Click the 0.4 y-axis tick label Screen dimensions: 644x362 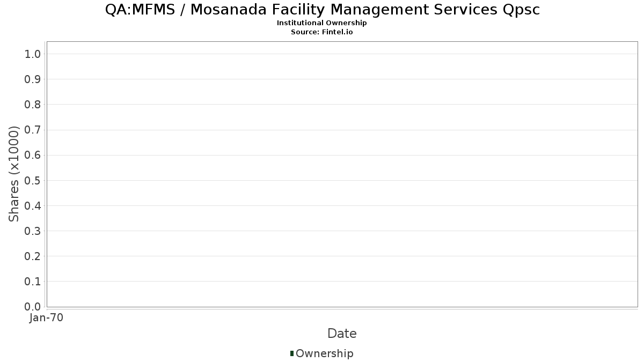tap(33, 205)
